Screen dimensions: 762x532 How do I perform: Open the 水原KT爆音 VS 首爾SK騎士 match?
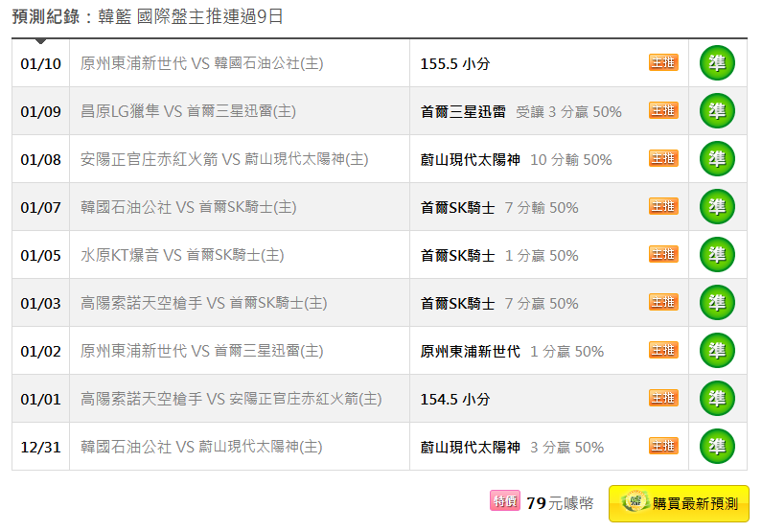[182, 255]
